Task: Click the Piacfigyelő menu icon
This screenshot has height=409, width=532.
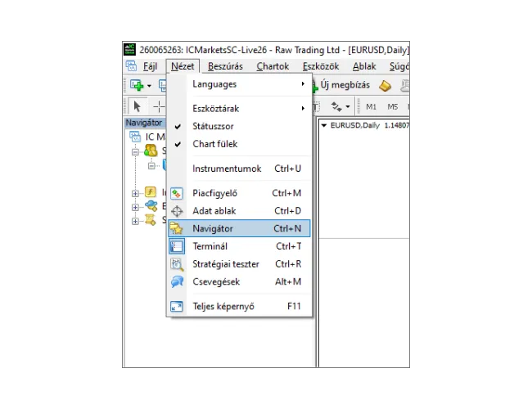Action: 177,193
